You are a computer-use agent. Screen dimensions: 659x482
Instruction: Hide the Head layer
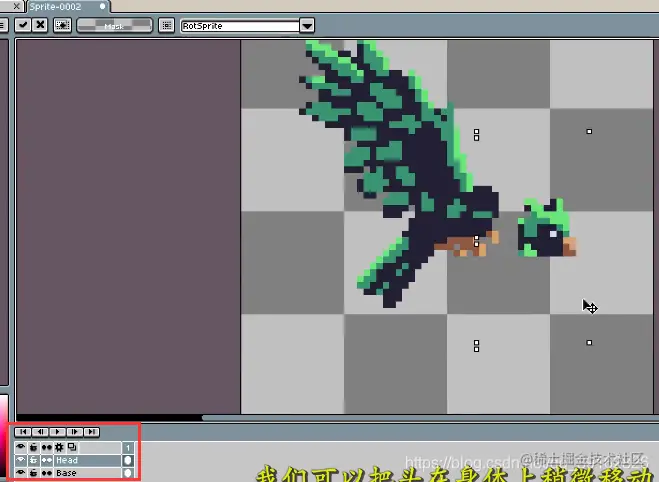[x=20, y=460]
